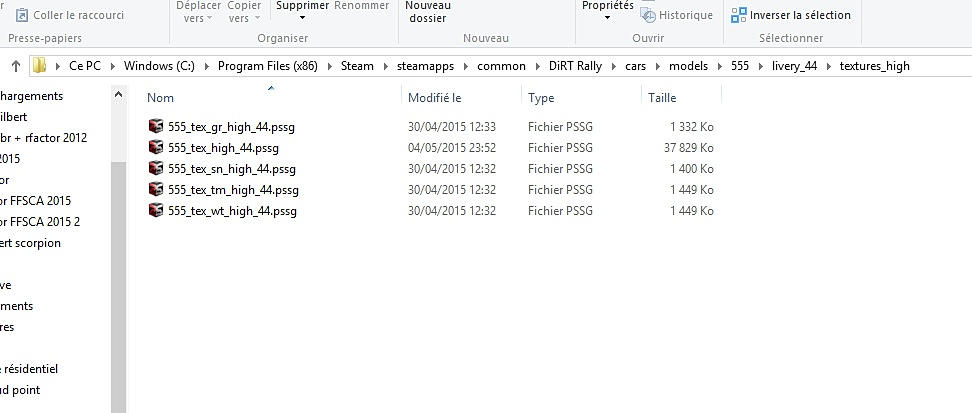The width and height of the screenshot is (972, 413).
Task: Navigate to textures_high breadcrumb
Action: (x=874, y=66)
